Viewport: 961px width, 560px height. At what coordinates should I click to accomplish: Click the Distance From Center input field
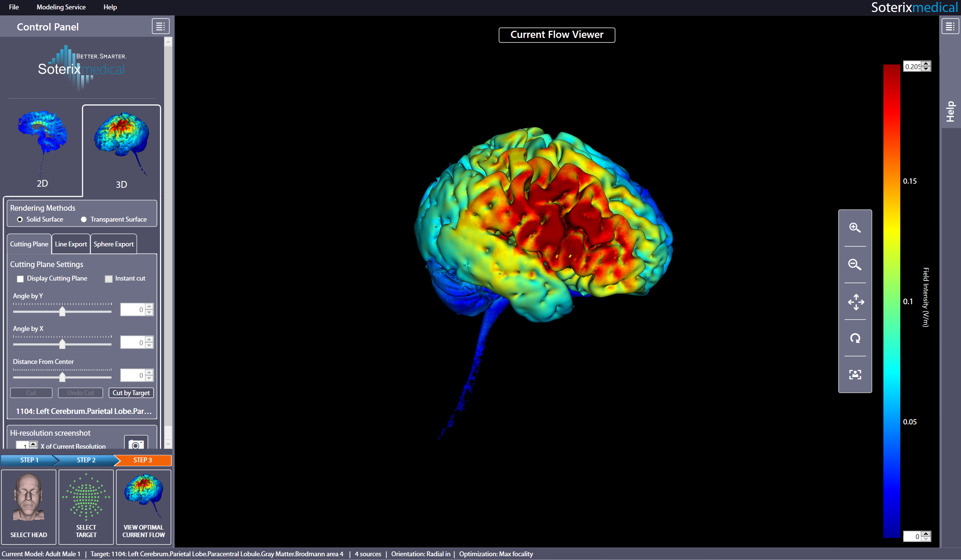coord(133,375)
